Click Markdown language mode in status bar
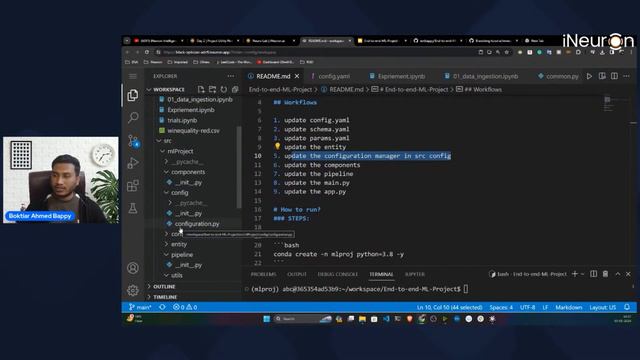 pyautogui.click(x=569, y=307)
